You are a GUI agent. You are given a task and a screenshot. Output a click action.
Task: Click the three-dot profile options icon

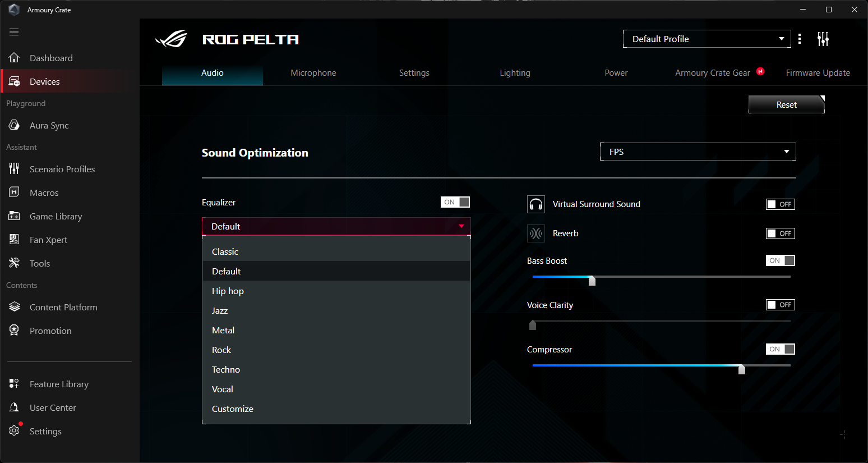click(x=800, y=39)
